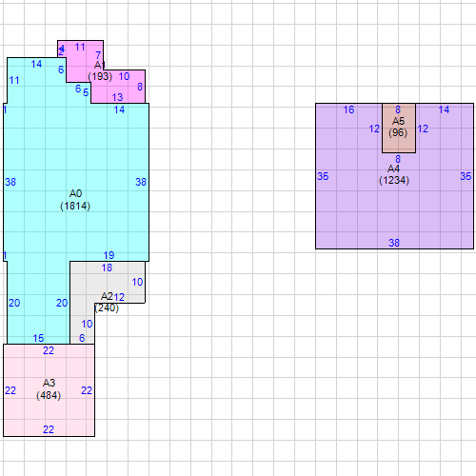Select the A0 (1814) area label
Image resolution: width=476 pixels, height=476 pixels.
point(75,200)
